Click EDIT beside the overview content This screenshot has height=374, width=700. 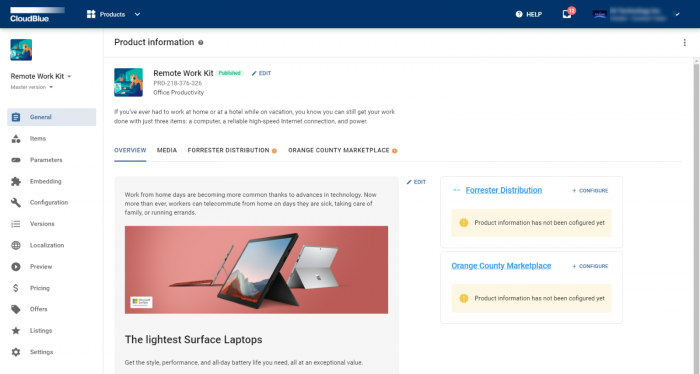click(416, 182)
